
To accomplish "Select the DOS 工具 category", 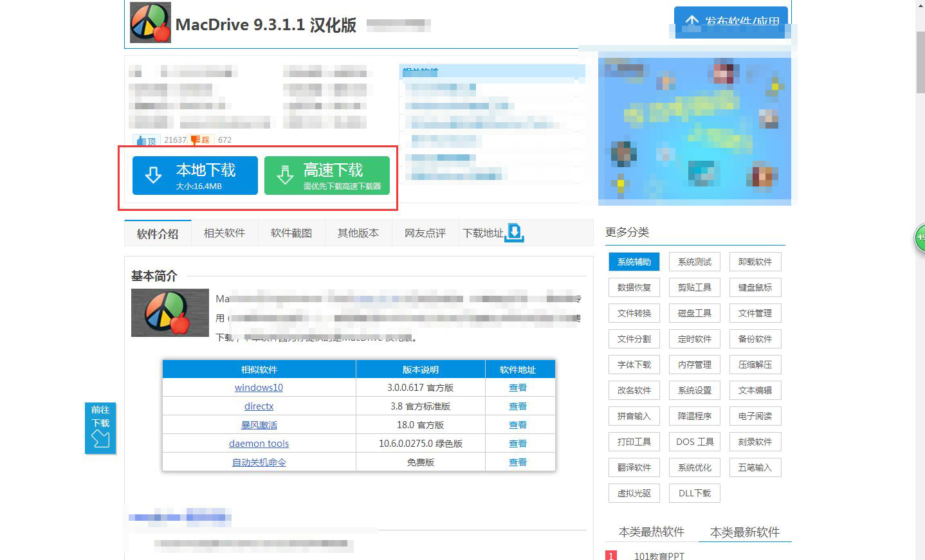I will pos(695,442).
